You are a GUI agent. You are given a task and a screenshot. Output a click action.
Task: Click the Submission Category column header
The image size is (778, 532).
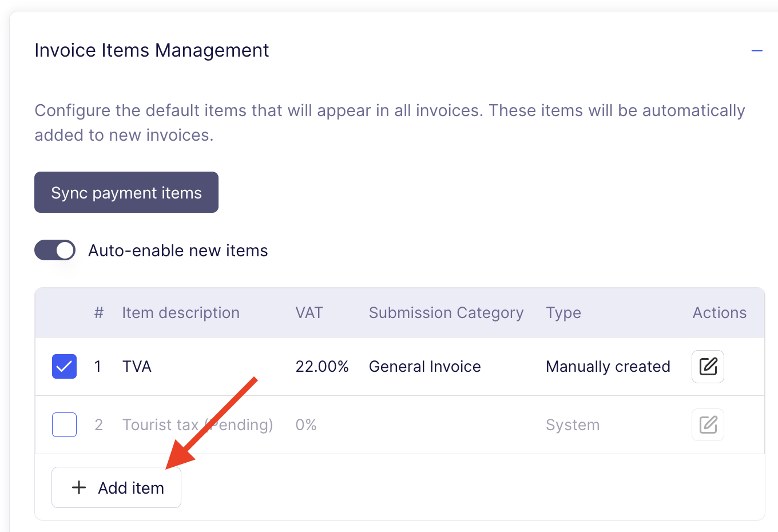click(446, 313)
